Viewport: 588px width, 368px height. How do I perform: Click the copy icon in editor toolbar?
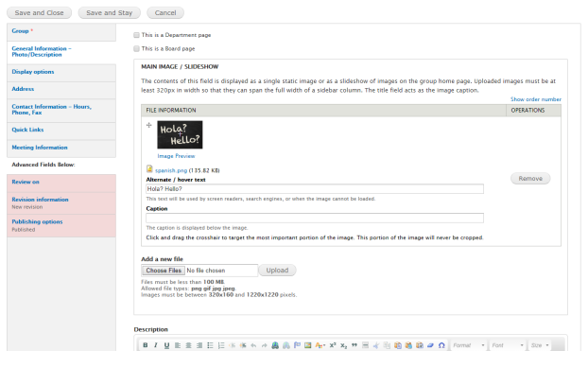[387, 345]
